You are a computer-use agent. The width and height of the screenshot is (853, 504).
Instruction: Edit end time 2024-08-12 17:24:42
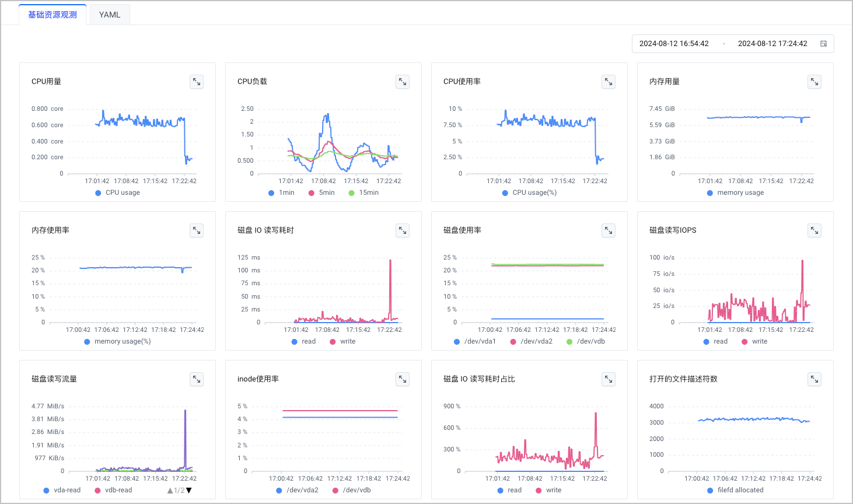pos(772,44)
